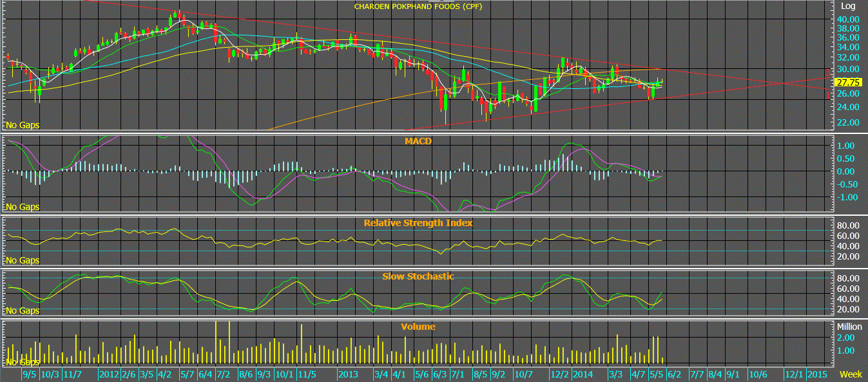Select the Volume panel title

coord(418,327)
